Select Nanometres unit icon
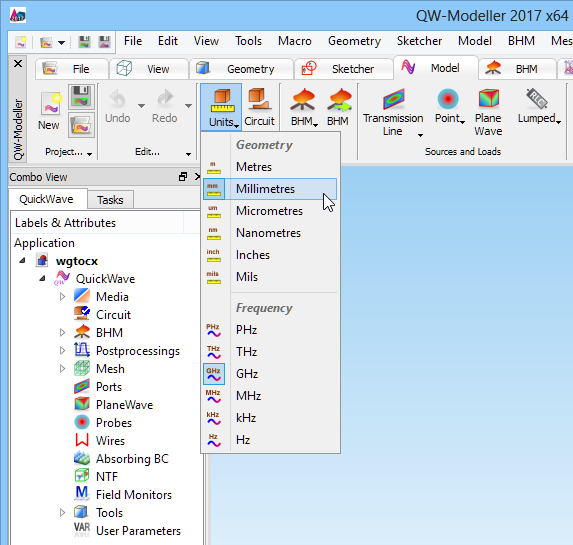This screenshot has height=545, width=573. 214,233
